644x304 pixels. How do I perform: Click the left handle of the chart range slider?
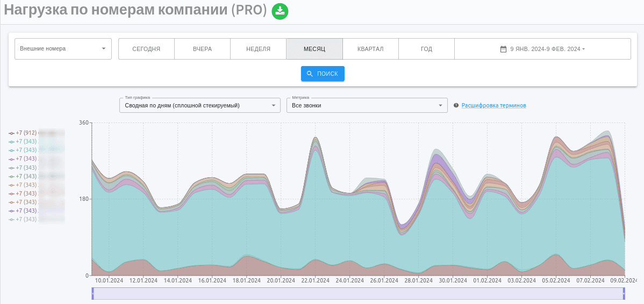tap(93, 293)
